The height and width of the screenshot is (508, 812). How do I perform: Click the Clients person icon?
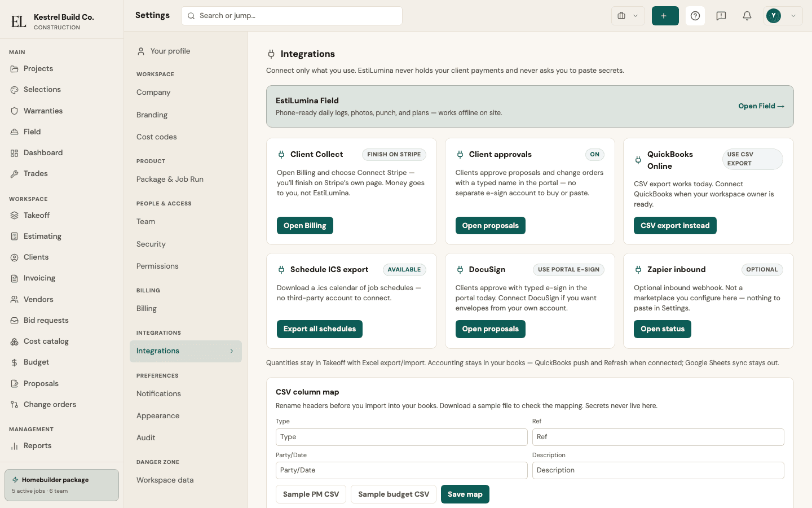click(x=15, y=257)
